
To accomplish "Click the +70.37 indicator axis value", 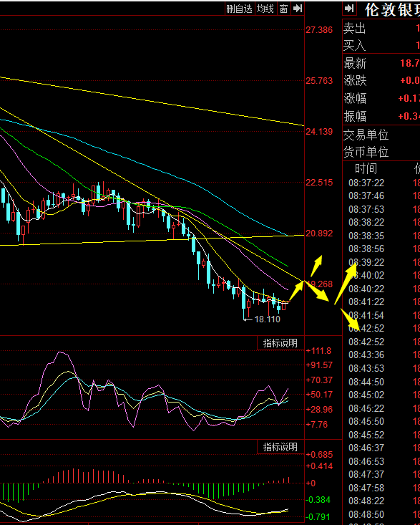I will pyautogui.click(x=319, y=380).
